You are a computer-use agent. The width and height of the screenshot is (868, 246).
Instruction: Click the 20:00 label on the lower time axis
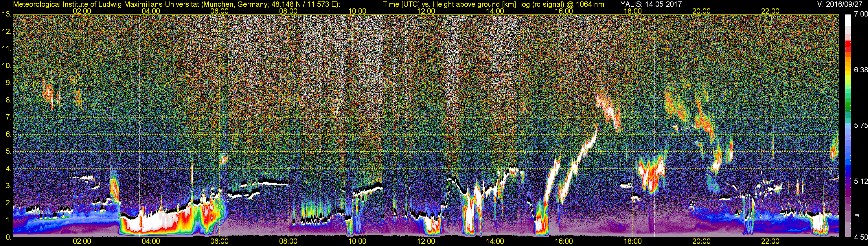click(x=702, y=241)
